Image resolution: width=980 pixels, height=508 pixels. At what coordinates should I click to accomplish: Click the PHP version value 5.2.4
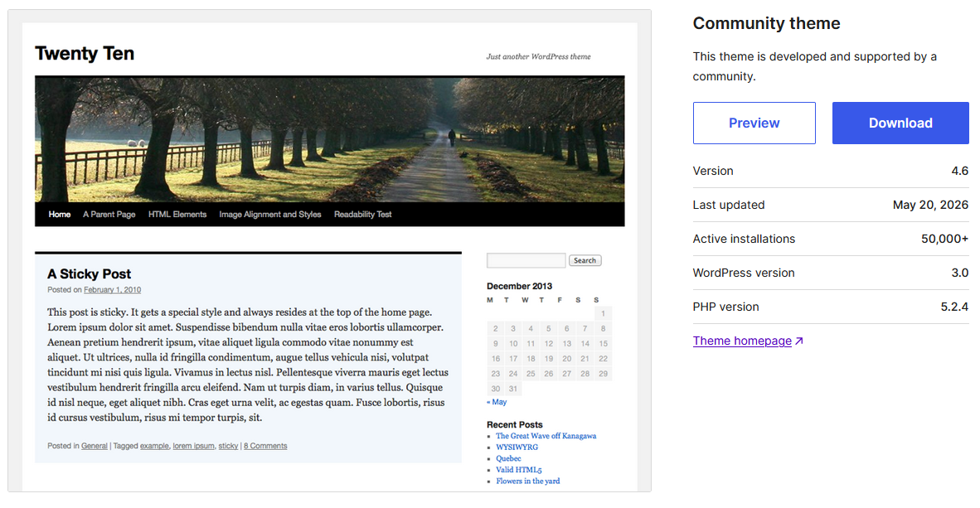coord(954,307)
